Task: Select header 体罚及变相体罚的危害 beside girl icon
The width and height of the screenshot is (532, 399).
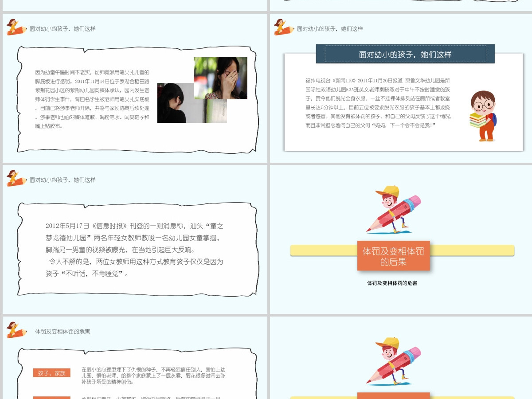Action: [x=63, y=331]
